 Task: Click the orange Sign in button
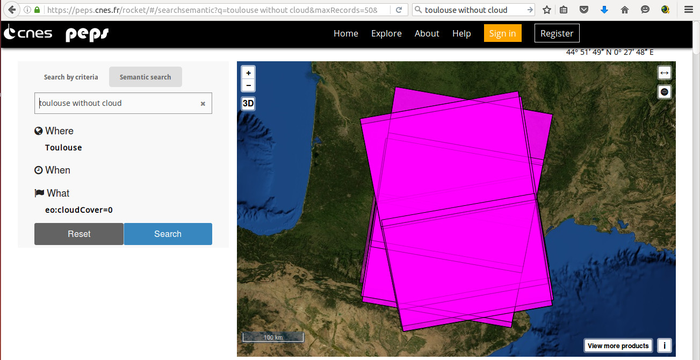click(503, 33)
